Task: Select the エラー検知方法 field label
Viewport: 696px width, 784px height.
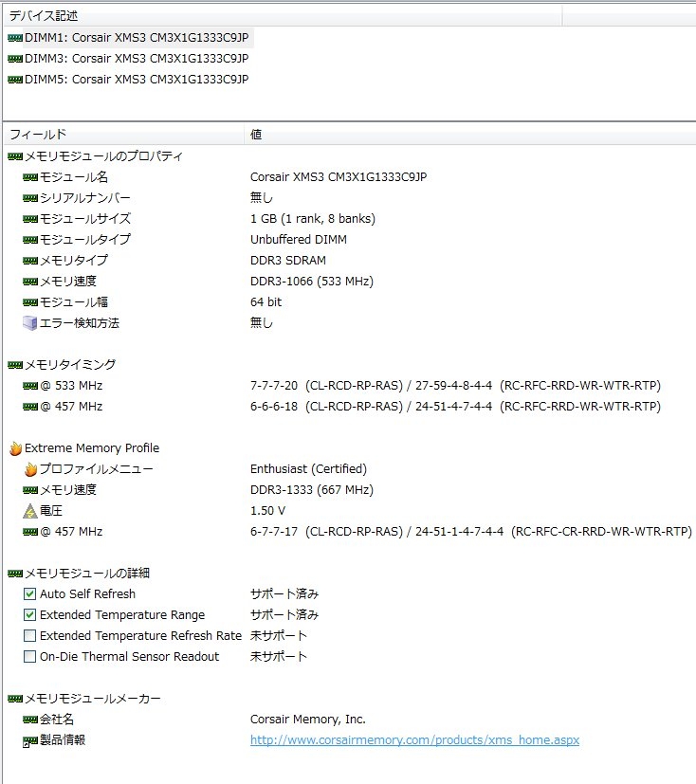Action: coord(80,323)
